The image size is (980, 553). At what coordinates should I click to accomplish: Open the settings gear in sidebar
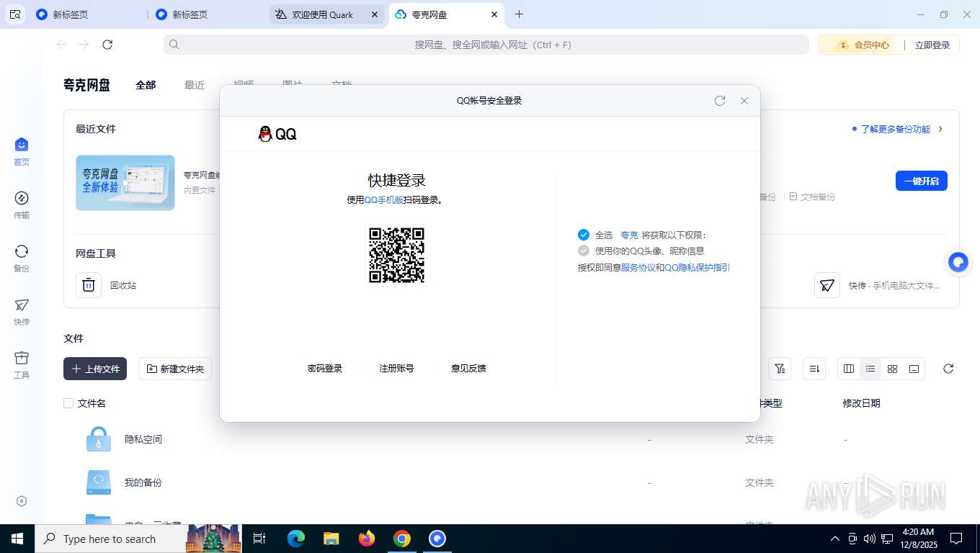point(22,501)
